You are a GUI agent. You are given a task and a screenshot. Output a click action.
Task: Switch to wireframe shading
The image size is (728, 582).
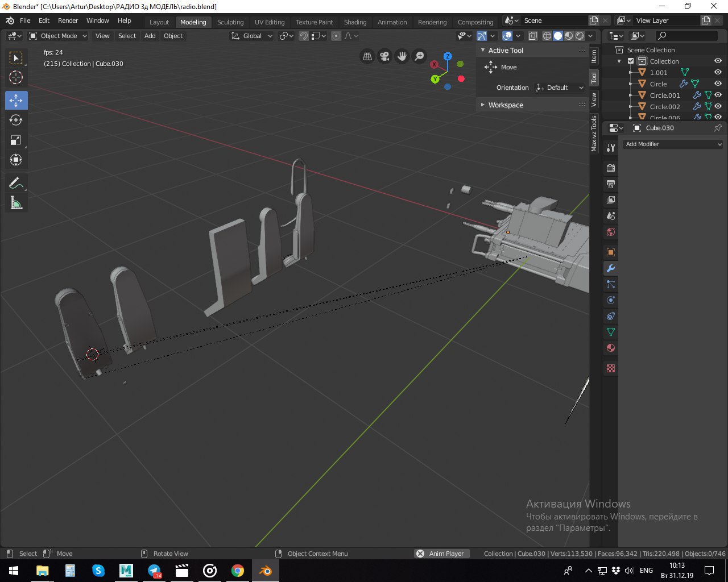(x=547, y=36)
